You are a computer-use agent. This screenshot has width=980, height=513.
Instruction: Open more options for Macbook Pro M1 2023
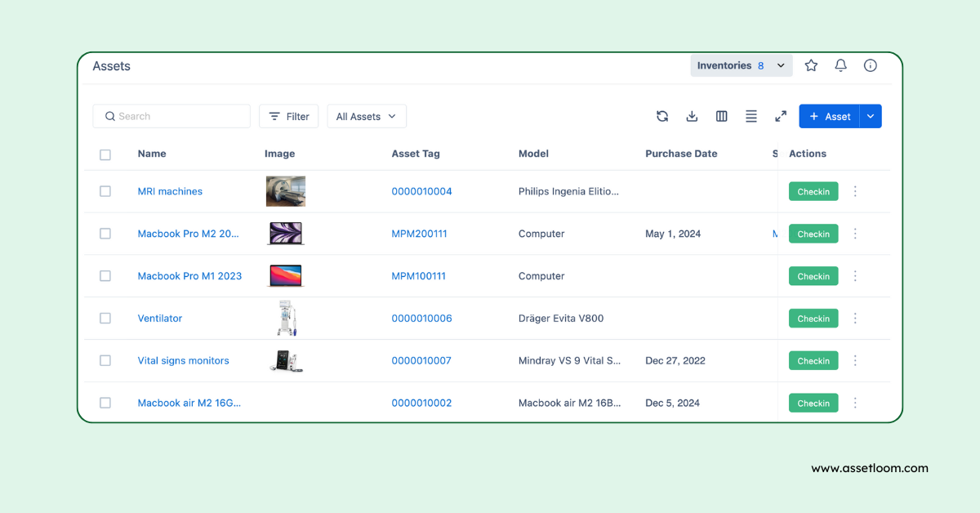click(855, 276)
